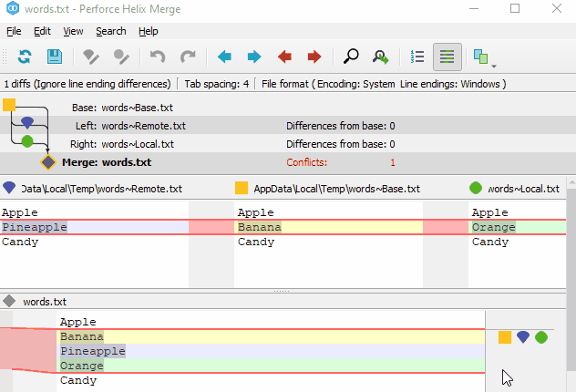The height and width of the screenshot is (392, 576).
Task: Click the Refresh (reload files) toolbar icon
Action: (x=25, y=57)
